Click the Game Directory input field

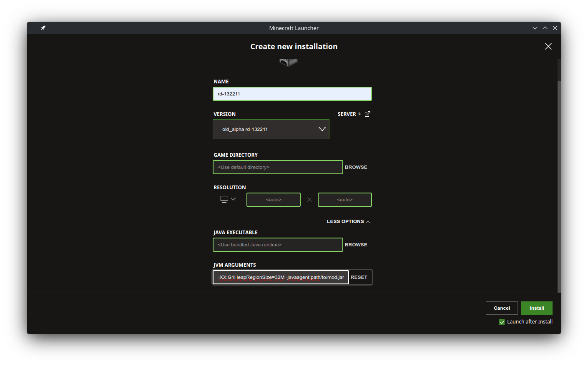pyautogui.click(x=278, y=167)
